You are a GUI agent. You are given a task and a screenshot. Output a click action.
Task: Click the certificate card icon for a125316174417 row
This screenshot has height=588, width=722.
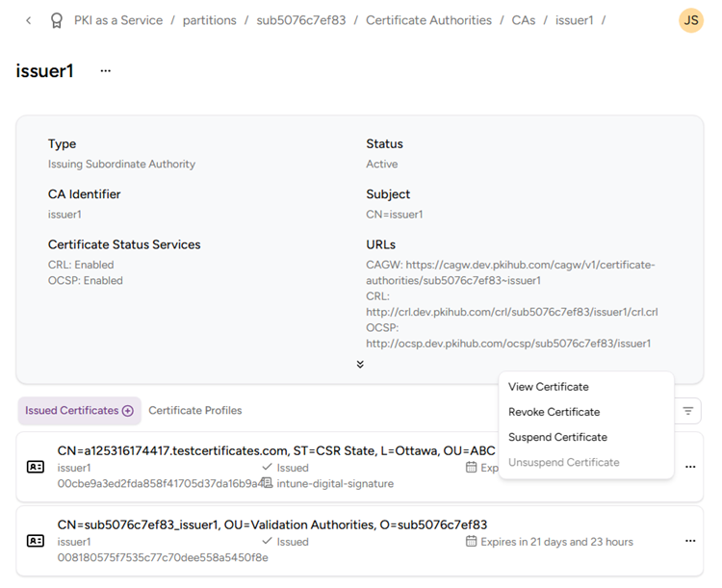click(36, 467)
